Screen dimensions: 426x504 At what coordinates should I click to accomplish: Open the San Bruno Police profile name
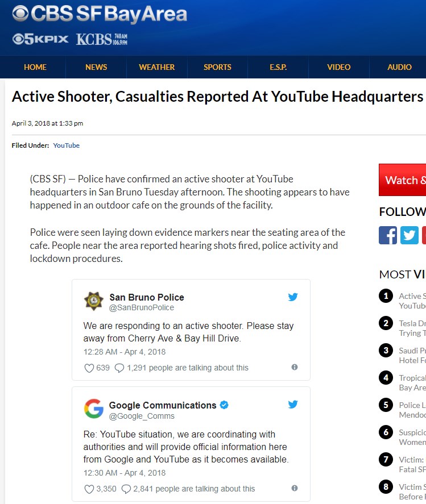[147, 297]
